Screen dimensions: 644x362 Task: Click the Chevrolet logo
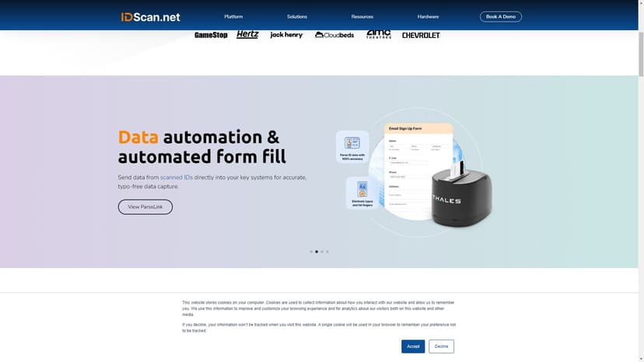tap(421, 35)
